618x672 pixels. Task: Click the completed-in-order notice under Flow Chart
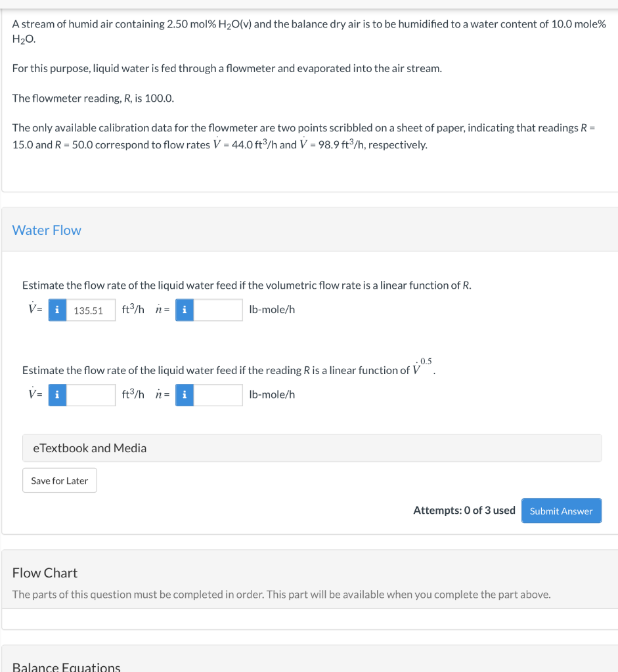[x=281, y=595]
